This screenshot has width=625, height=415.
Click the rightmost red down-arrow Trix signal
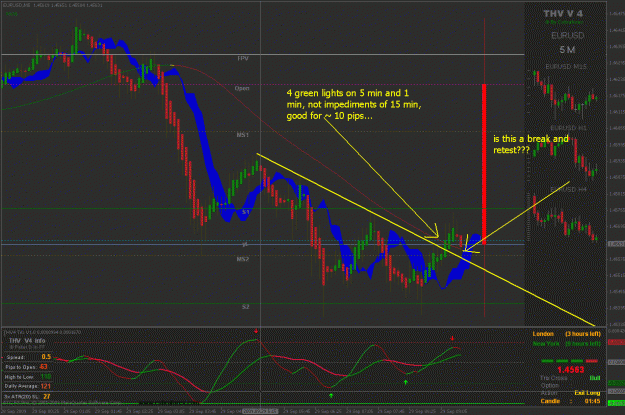pos(452,338)
